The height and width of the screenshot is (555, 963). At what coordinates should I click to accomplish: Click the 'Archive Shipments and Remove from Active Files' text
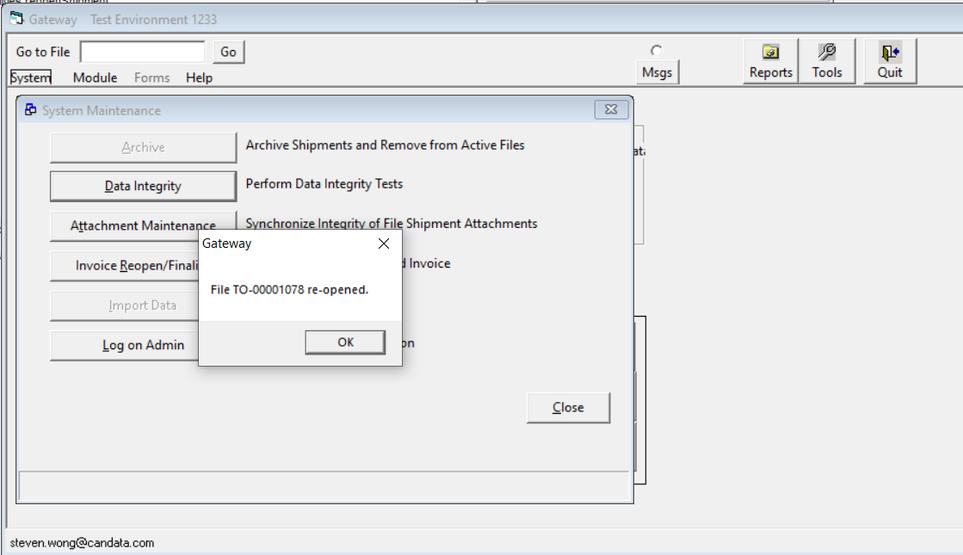385,146
